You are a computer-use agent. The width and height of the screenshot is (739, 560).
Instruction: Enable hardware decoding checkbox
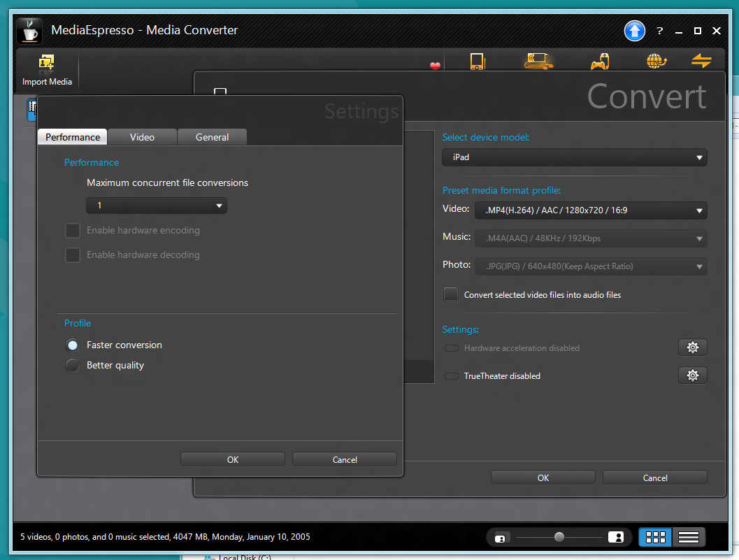tap(73, 255)
